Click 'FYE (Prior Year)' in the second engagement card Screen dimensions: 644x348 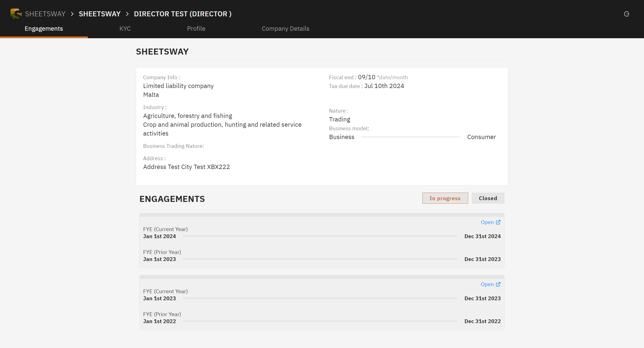click(x=162, y=314)
